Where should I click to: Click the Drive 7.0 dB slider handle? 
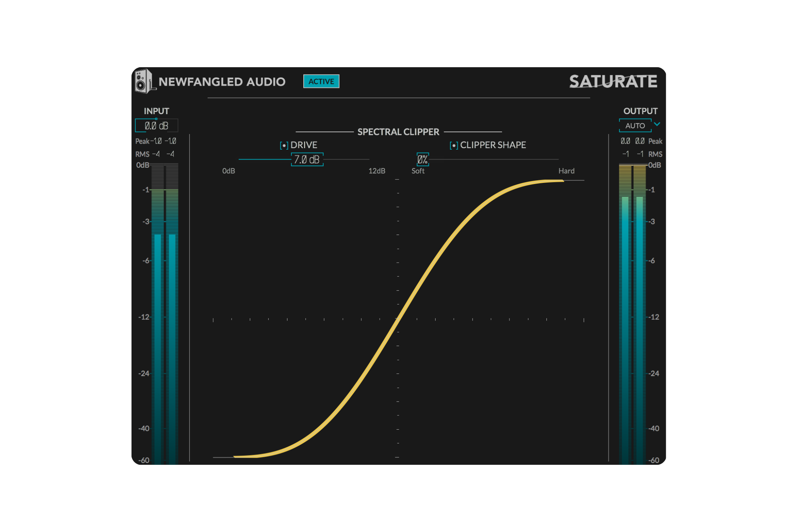307,160
